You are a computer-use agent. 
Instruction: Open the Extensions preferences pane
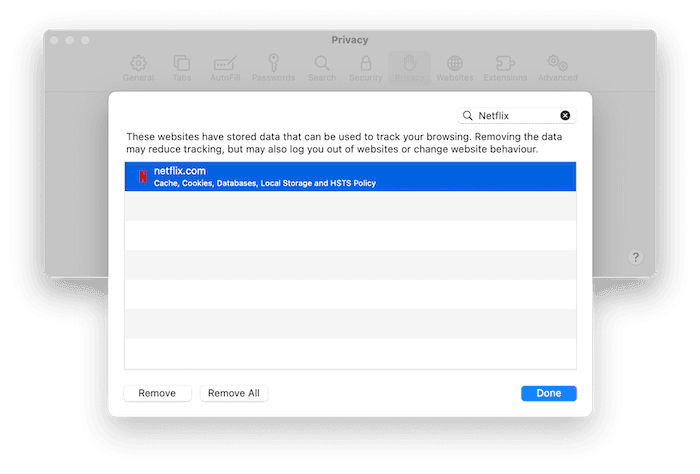click(505, 68)
